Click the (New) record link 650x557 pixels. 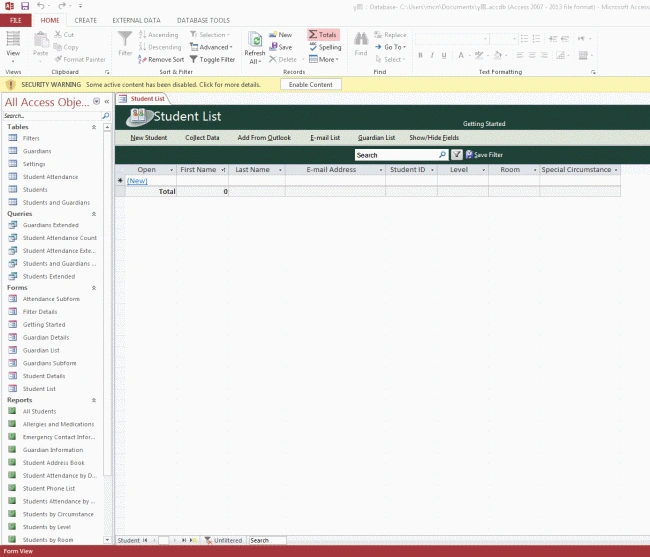pos(137,181)
